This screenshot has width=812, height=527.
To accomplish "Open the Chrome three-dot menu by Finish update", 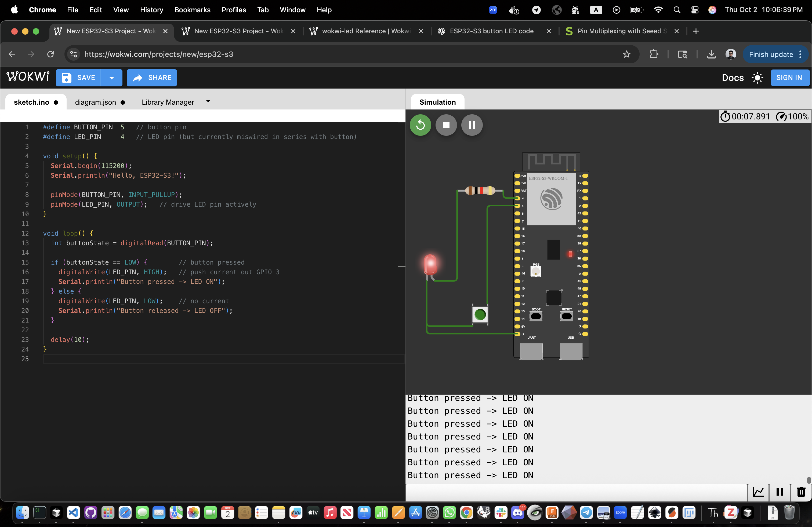I will (x=800, y=54).
